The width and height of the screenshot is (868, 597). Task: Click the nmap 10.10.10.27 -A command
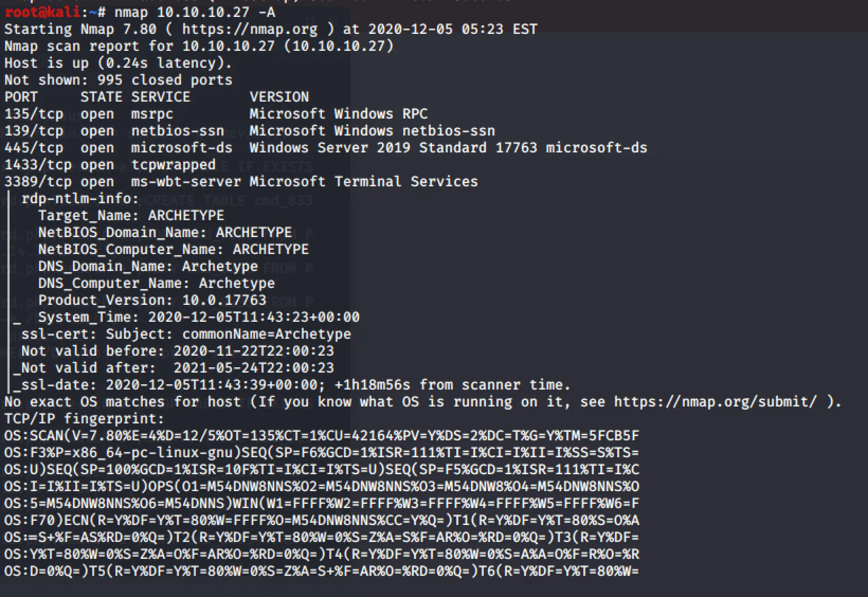click(x=195, y=12)
